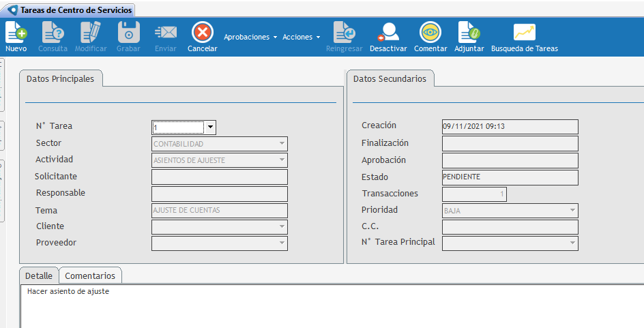Click the Modificar pencil icon
Viewport: 644px width, 328px height.
(91, 32)
